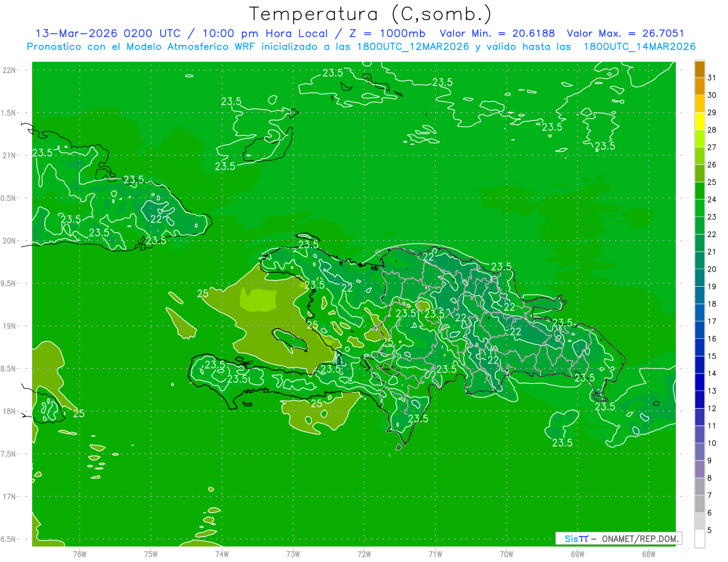
Task: Pick the yellow swatch between 28 and 29
Action: (x=700, y=121)
